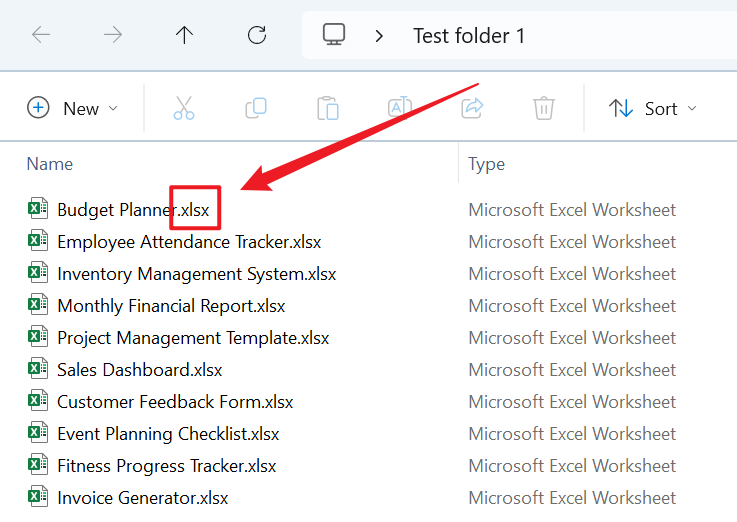737x522 pixels.
Task: Select the Invoice Generator.xlsx file
Action: pyautogui.click(x=142, y=498)
